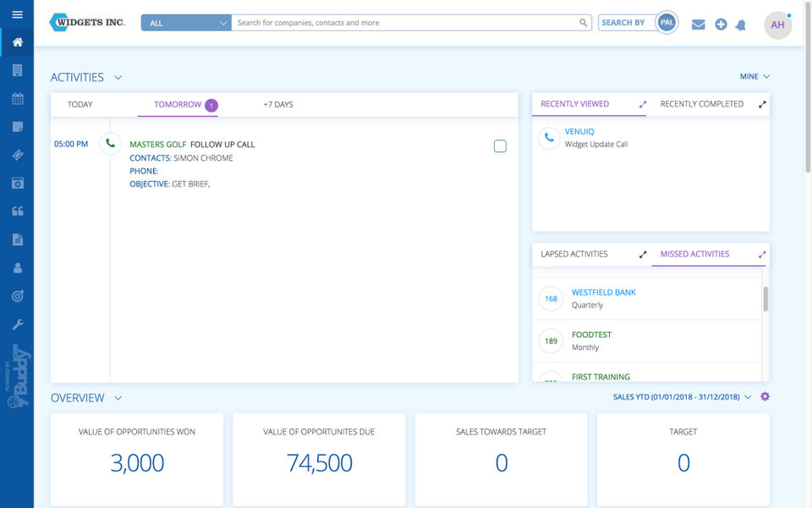Open the mail envelope icon
The image size is (812, 508).
[698, 25]
